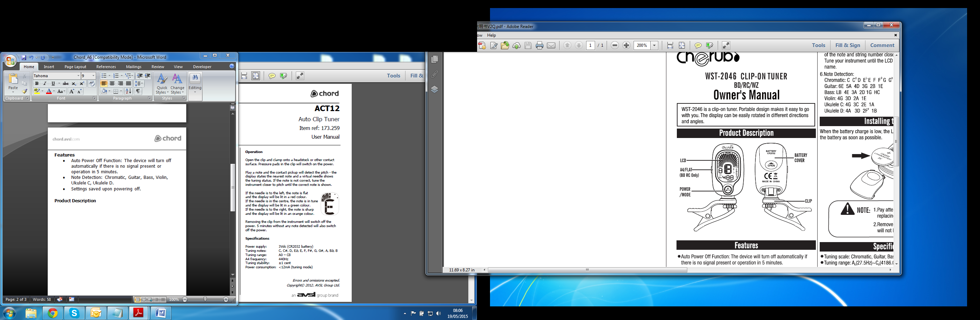This screenshot has width=980, height=320.
Task: Click the Format Painter brush icon
Action: click(x=24, y=91)
